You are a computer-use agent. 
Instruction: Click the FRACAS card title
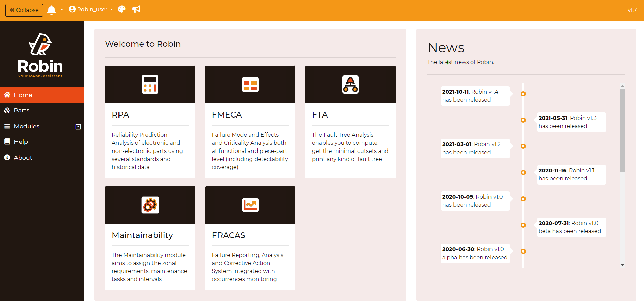229,235
